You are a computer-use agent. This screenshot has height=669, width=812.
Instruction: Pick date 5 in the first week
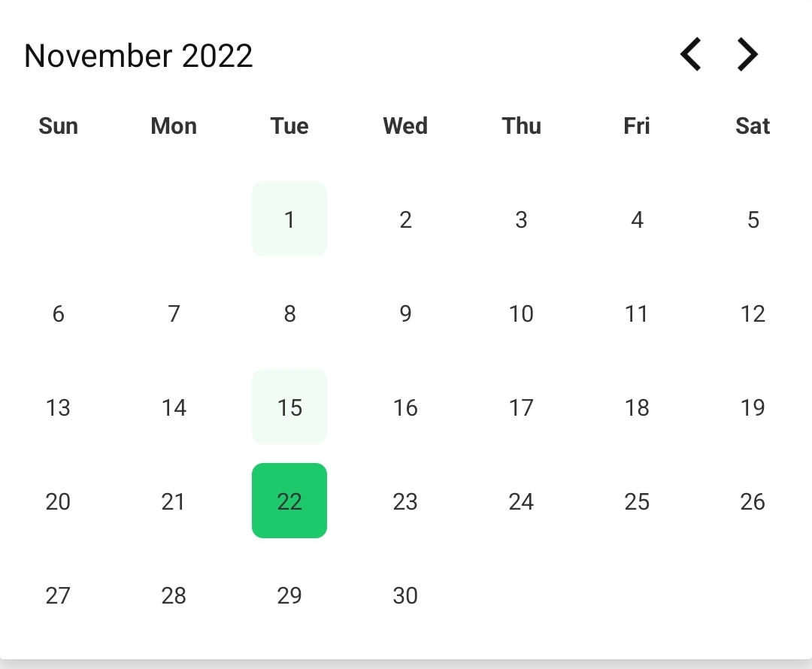pyautogui.click(x=753, y=219)
